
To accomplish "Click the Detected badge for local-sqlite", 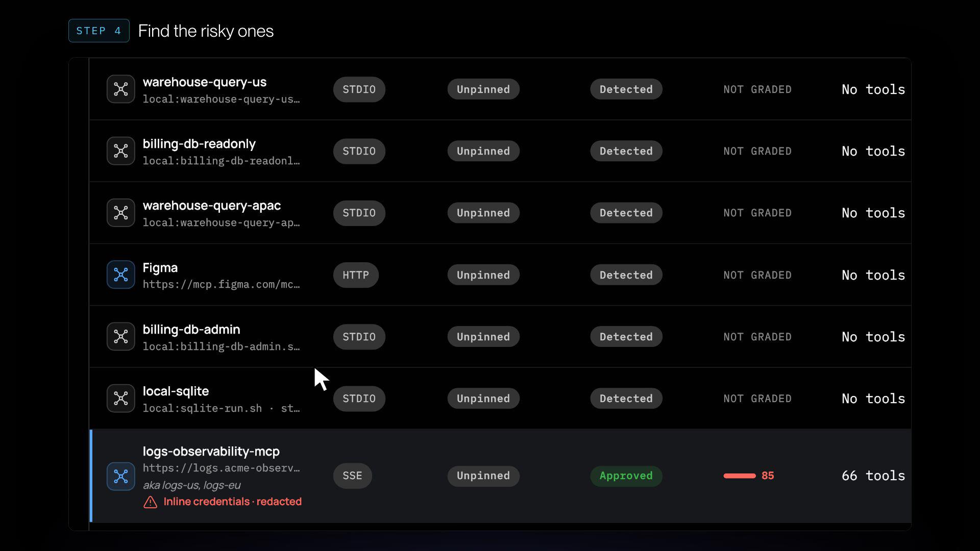I will pyautogui.click(x=626, y=398).
